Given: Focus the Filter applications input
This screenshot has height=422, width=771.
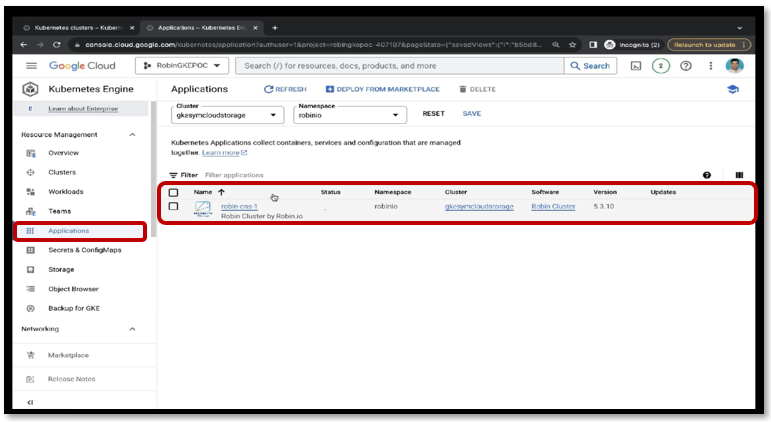Looking at the screenshot, I should [234, 175].
